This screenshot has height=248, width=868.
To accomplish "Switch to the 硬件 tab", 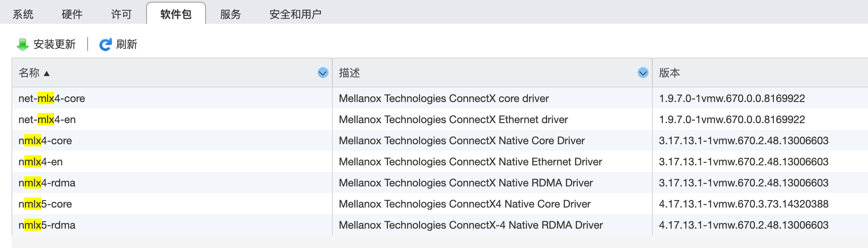I will pyautogui.click(x=72, y=15).
